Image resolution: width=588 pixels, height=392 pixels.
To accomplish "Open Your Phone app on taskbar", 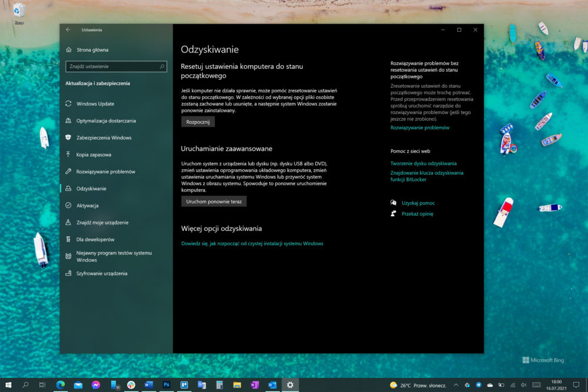I will [x=114, y=385].
